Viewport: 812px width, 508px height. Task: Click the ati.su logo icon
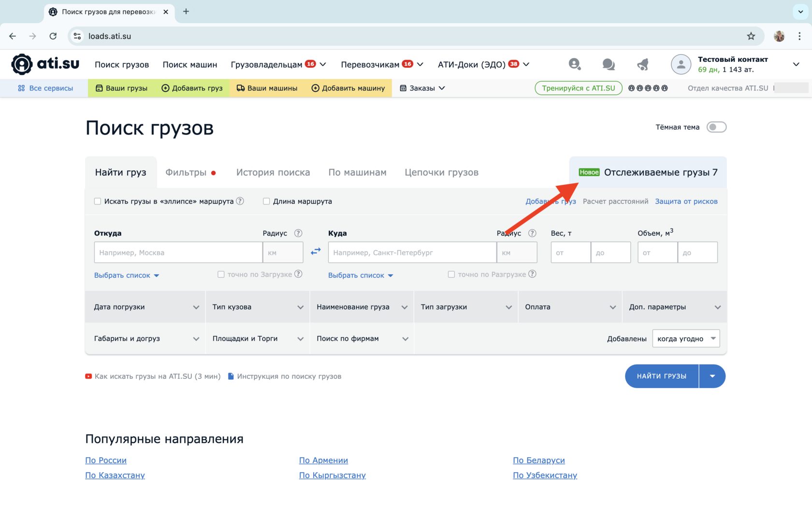22,64
